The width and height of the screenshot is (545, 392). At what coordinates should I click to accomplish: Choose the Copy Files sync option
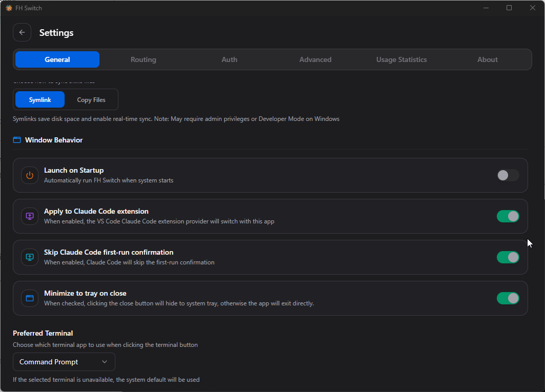click(91, 100)
